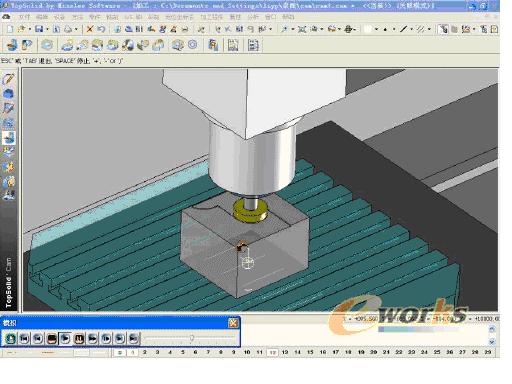Rewind simulation to start
Screen dimensions: 512x384
coord(24,339)
